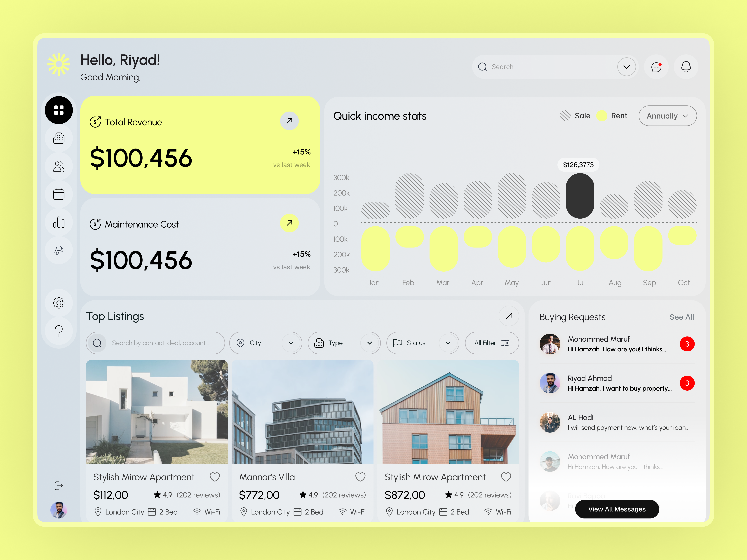747x560 pixels.
Task: Select the properties/building icon in sidebar
Action: 59,138
